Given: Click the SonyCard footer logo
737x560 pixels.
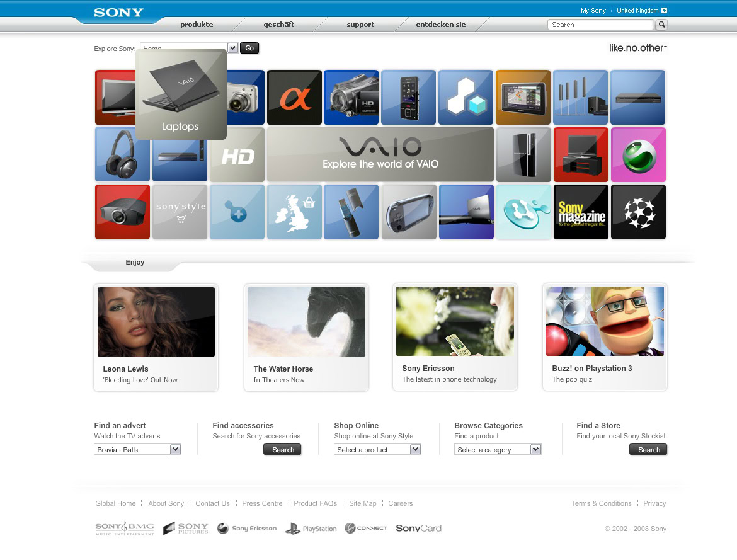Looking at the screenshot, I should (x=419, y=528).
